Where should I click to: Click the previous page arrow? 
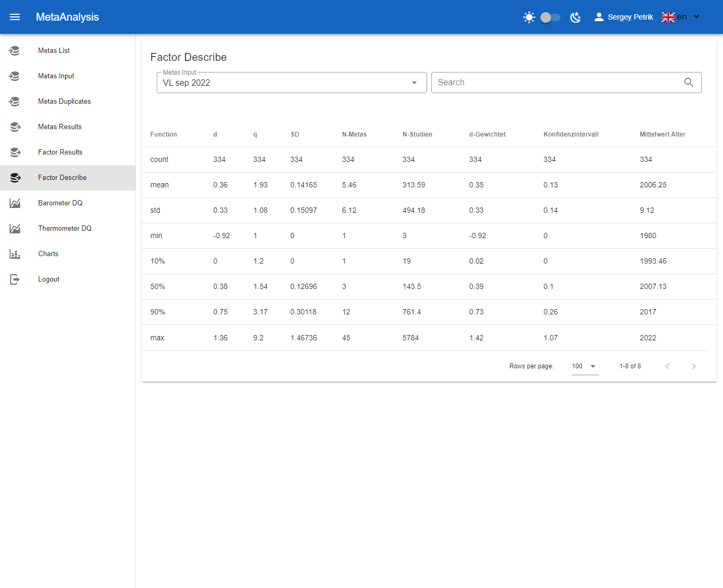pyautogui.click(x=667, y=366)
